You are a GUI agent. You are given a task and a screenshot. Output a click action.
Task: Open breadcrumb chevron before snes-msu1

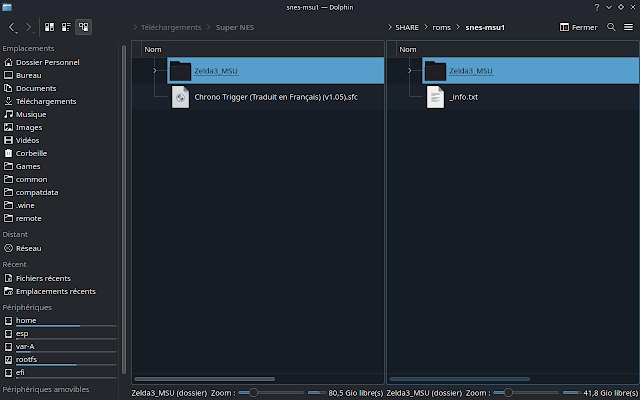[x=458, y=27]
